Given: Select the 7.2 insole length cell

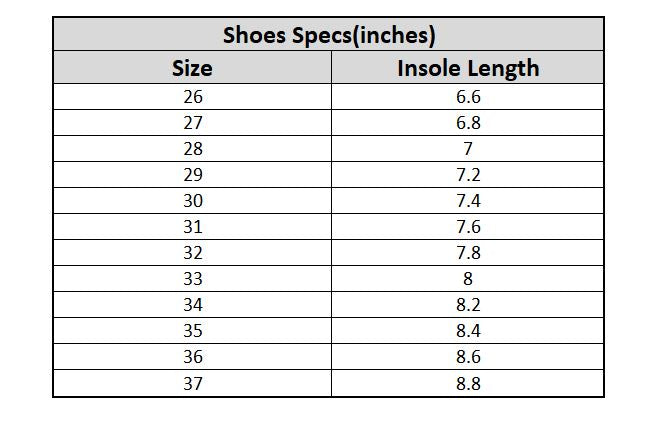Looking at the screenshot, I should coord(467,174).
